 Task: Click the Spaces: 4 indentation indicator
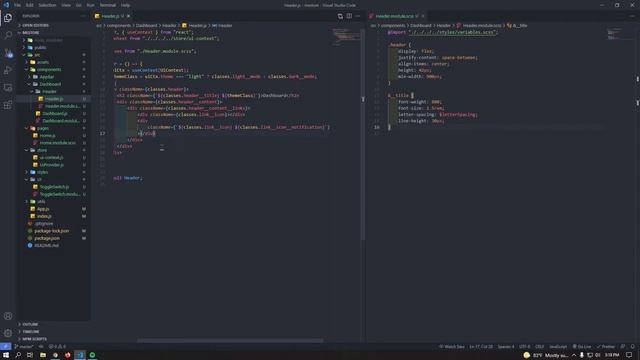point(506,347)
